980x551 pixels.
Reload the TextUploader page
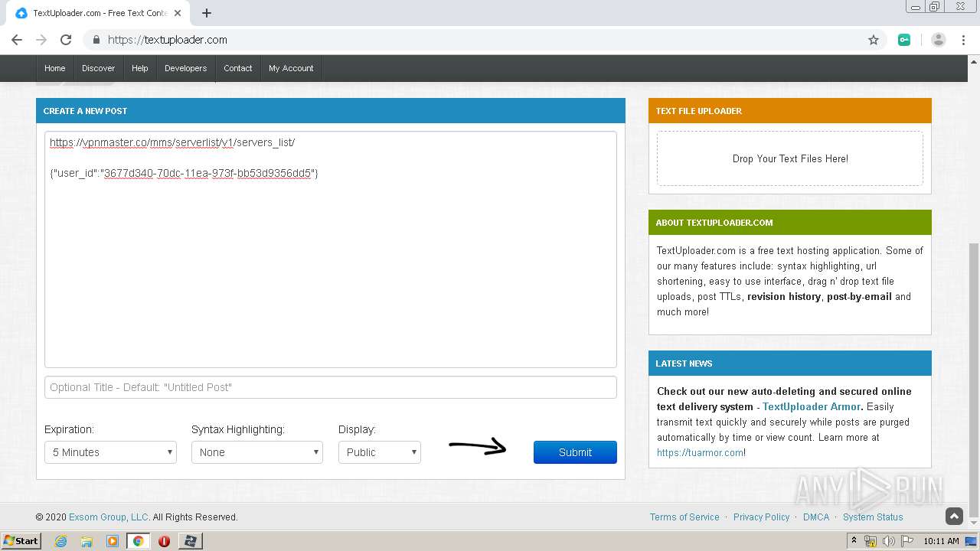(x=66, y=40)
